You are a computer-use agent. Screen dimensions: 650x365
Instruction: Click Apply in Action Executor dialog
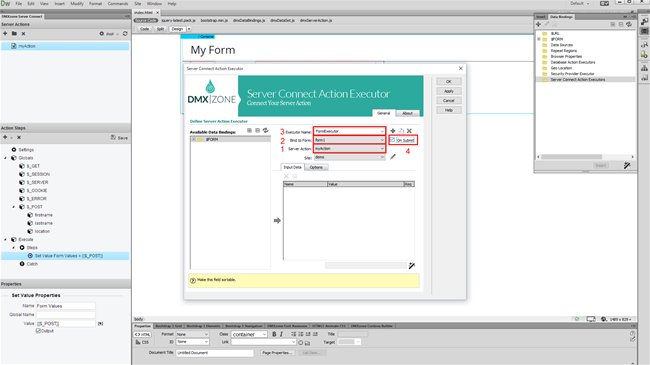(449, 91)
